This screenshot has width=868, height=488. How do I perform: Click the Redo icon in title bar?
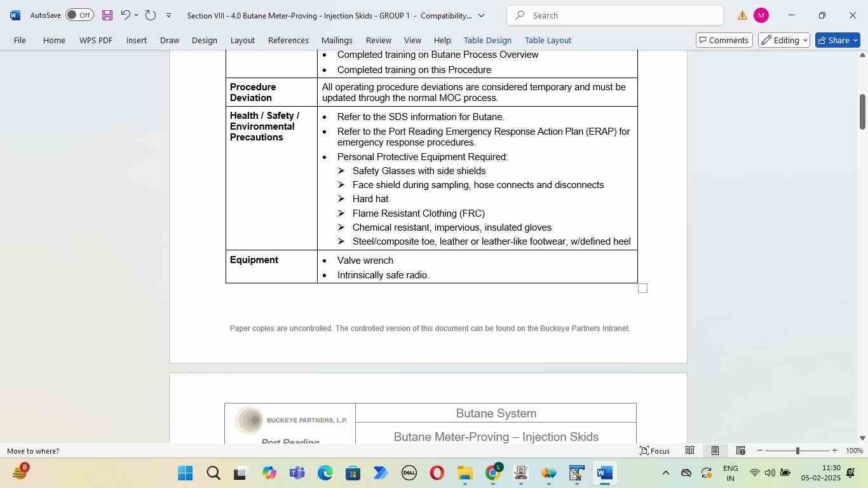pyautogui.click(x=151, y=15)
